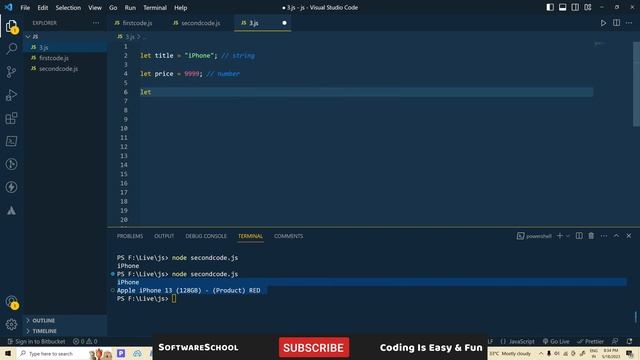The image size is (640, 360).
Task: Select the Terminal panel tab
Action: [x=251, y=236]
